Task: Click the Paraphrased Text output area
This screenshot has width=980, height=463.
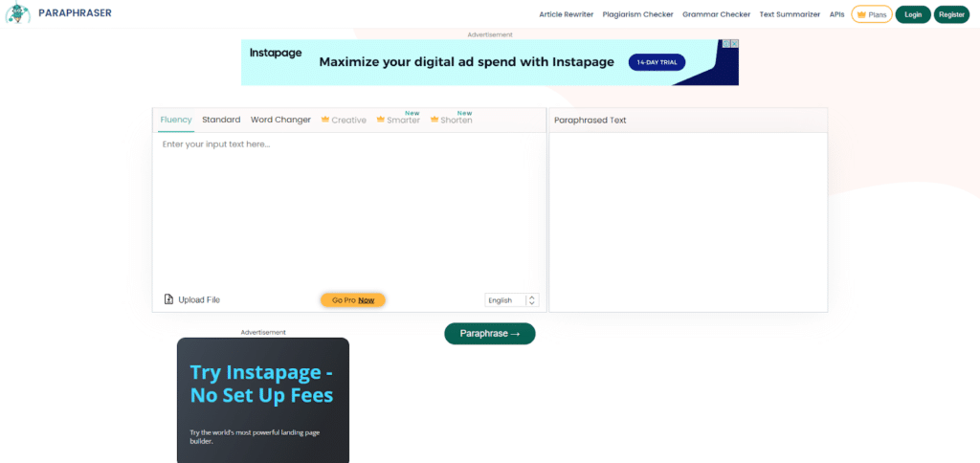Action: click(x=688, y=222)
